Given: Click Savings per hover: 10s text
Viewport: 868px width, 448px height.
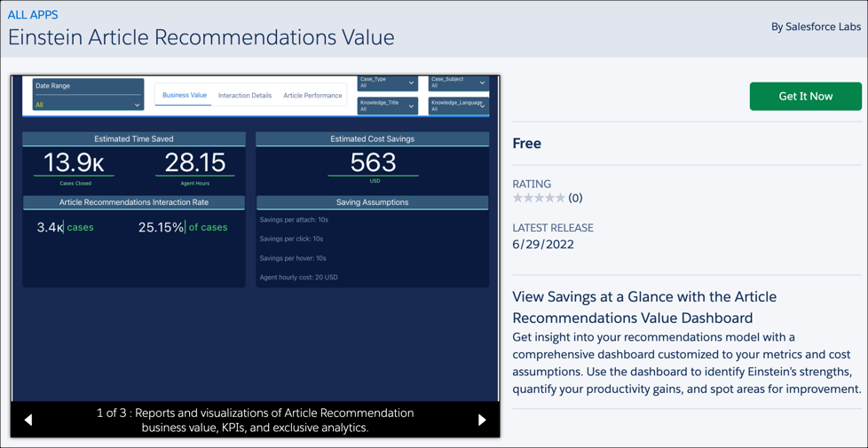Looking at the screenshot, I should point(292,258).
